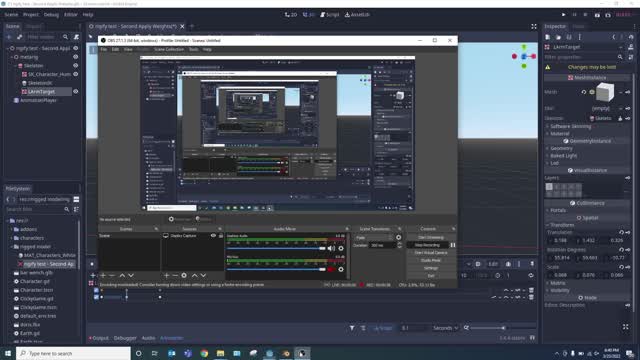Click the pause running project icon
640x360 pixels.
(x=574, y=14)
